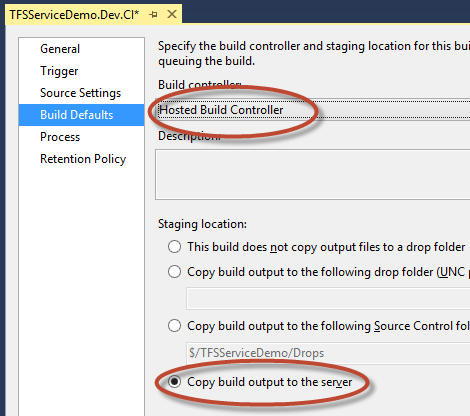Pin the TFSServiceDemo.Dev.CI tab
The width and height of the screenshot is (470, 416).
[153, 15]
